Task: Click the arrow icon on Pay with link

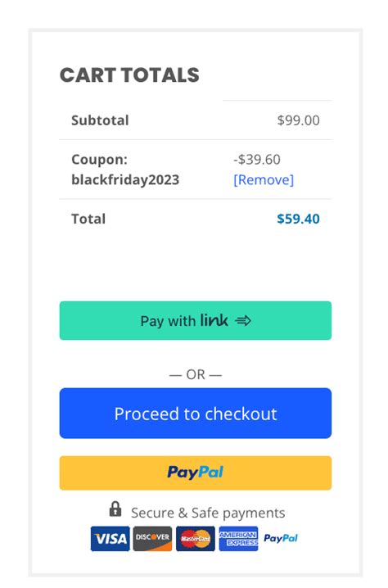Action: 243,321
